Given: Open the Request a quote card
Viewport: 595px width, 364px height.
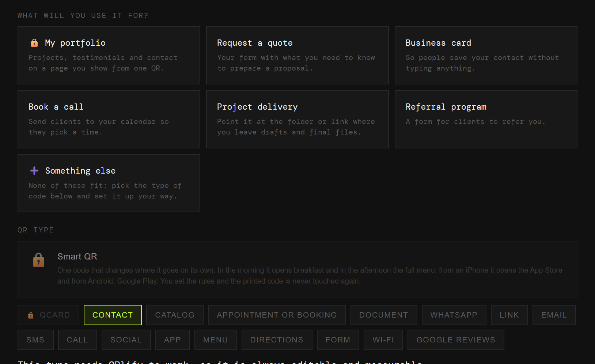Looking at the screenshot, I should 297,55.
